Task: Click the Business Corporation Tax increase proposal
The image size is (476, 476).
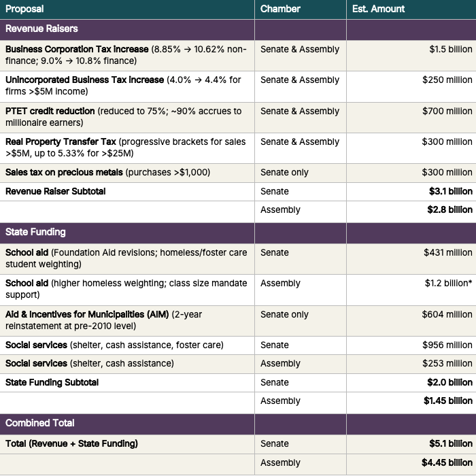Action: (x=77, y=50)
